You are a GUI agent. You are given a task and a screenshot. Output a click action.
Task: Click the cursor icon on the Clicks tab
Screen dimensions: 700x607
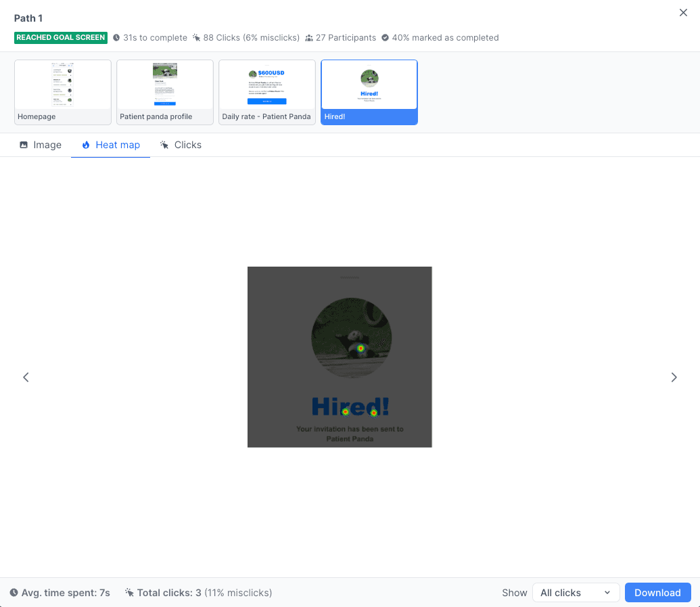(x=163, y=145)
